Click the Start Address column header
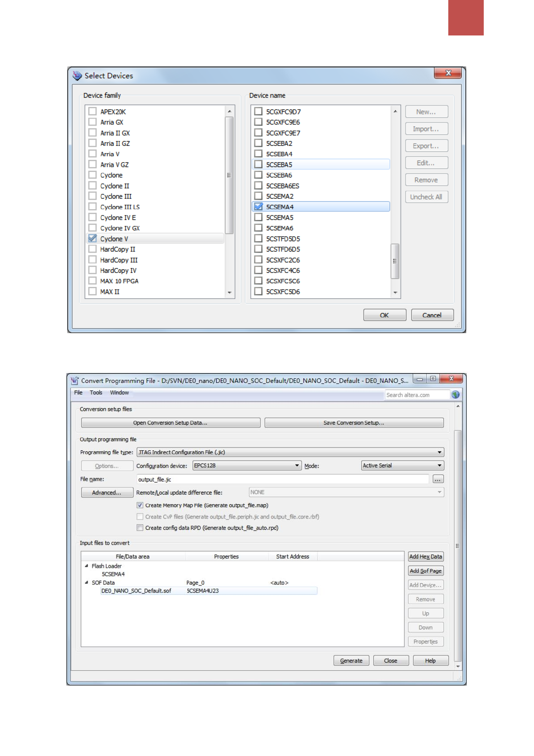 [293, 557]
